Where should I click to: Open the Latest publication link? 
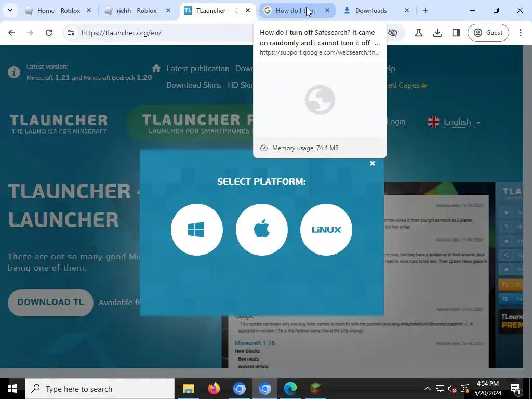pos(197,69)
